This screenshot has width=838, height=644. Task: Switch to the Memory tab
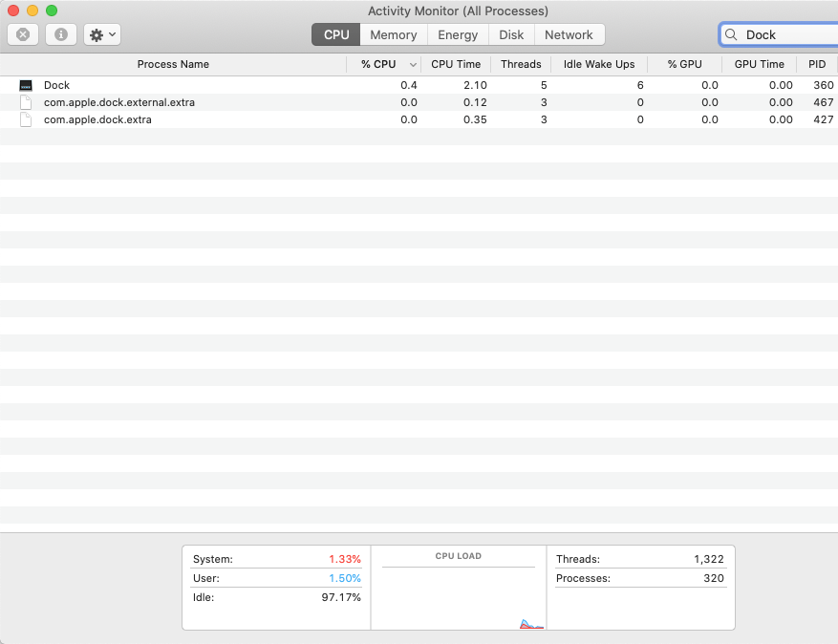pos(394,34)
